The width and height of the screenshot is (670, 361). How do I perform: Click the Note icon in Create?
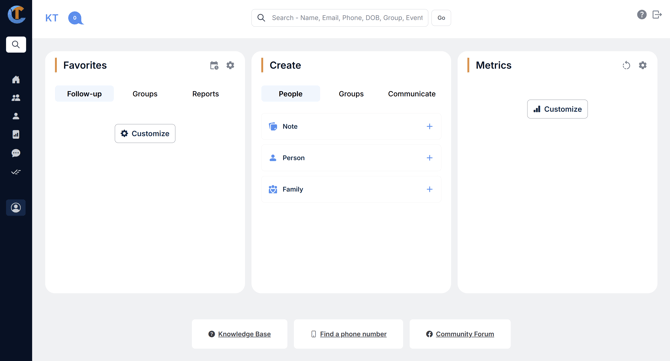pos(273,126)
